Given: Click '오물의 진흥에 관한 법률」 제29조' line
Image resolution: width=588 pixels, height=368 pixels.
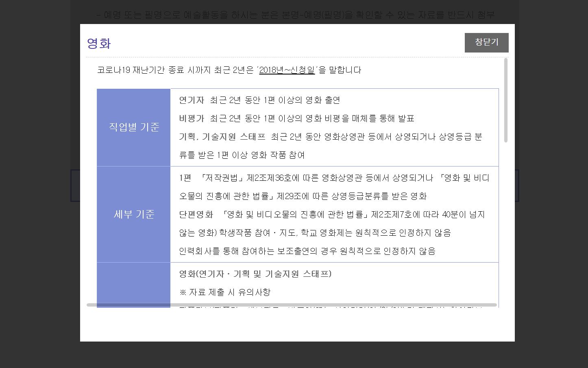Looking at the screenshot, I should click(303, 196).
